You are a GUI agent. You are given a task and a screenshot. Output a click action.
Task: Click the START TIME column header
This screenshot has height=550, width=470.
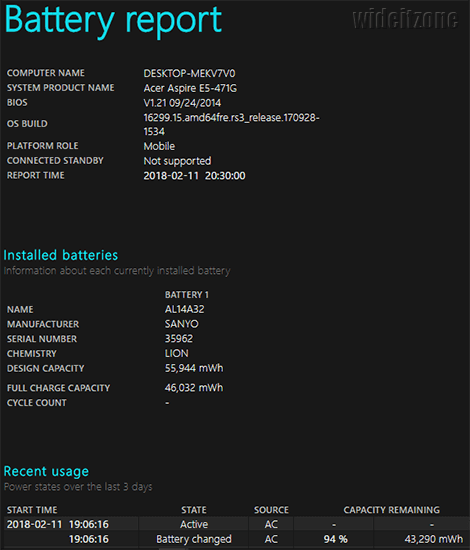tap(32, 510)
